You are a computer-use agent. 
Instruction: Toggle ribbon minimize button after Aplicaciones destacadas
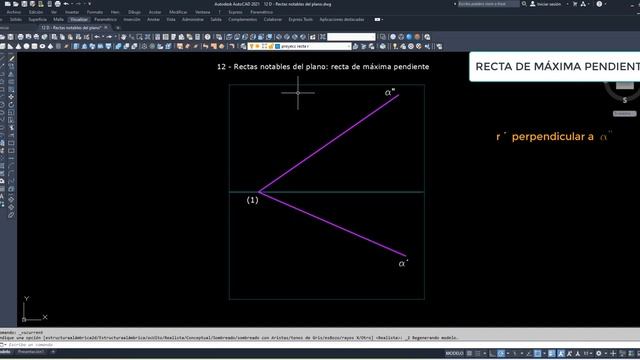[x=378, y=20]
